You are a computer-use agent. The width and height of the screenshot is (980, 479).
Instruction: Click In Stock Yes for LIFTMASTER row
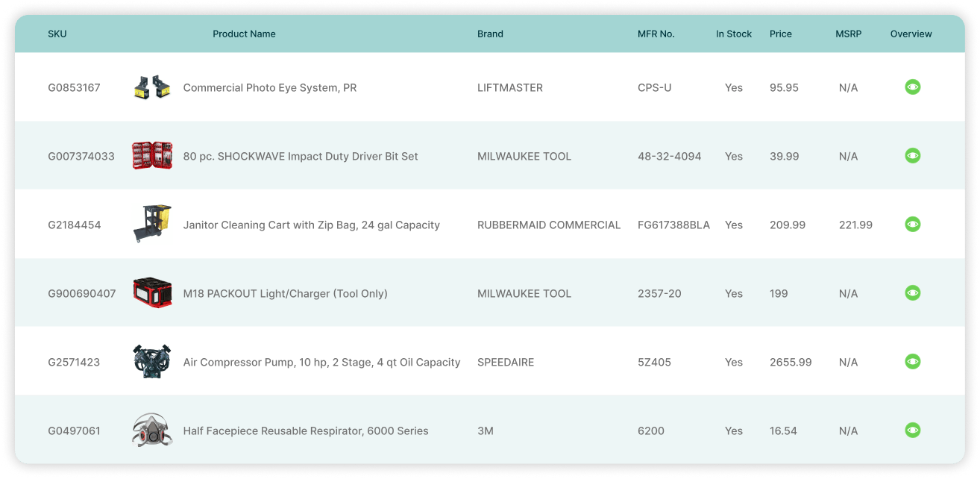point(734,87)
